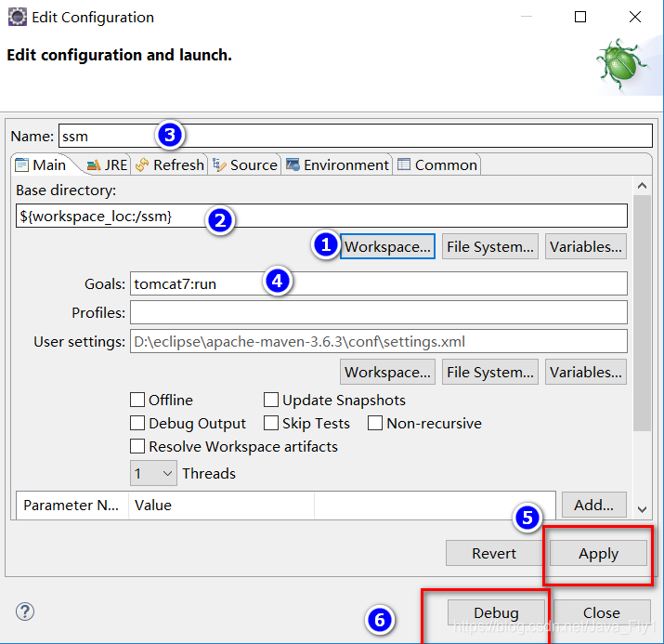Click File System button under Base directory
664x644 pixels.
(x=490, y=246)
